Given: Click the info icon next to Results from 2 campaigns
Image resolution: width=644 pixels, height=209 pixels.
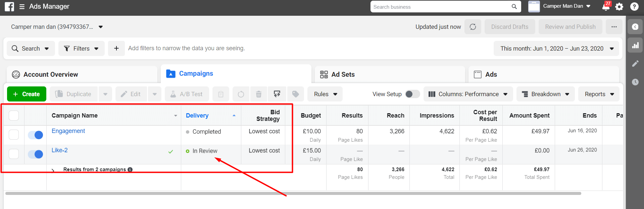Looking at the screenshot, I should click(x=130, y=169).
